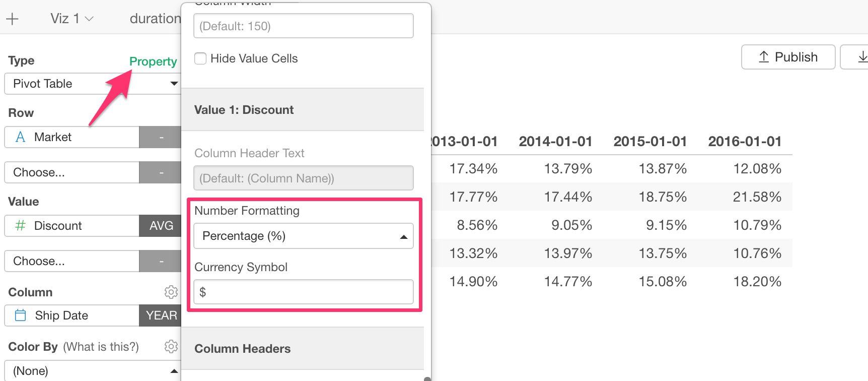This screenshot has width=868, height=381.
Task: Click the AVG aggregation button for Discount
Action: click(x=161, y=226)
